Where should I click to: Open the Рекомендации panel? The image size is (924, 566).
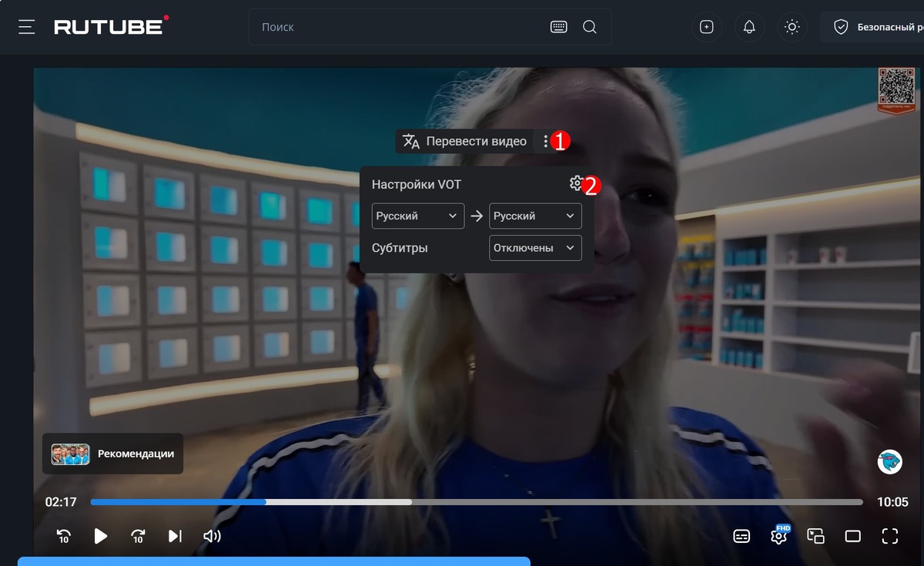point(112,454)
